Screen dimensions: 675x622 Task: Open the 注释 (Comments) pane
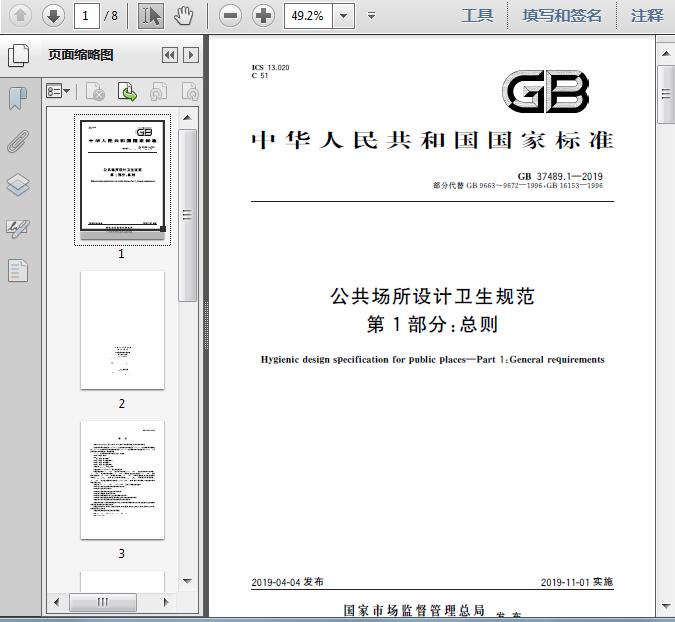click(647, 16)
